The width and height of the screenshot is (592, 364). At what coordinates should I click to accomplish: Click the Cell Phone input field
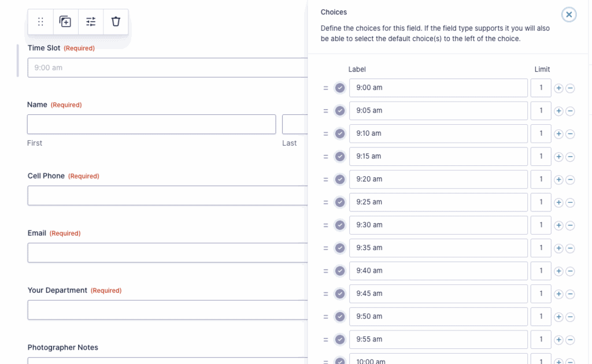[168, 195]
